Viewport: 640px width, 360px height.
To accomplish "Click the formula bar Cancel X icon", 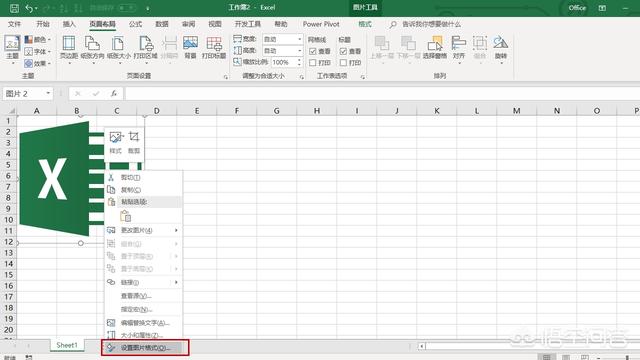I will point(78,93).
